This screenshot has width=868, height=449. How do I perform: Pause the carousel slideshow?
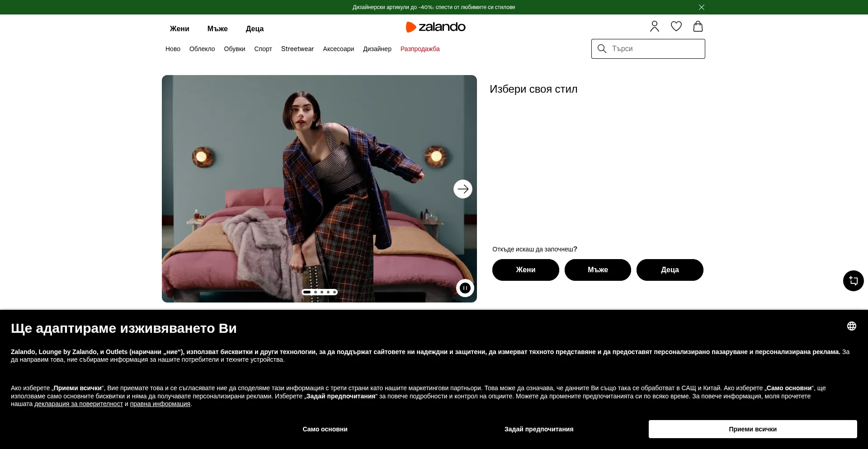(465, 288)
